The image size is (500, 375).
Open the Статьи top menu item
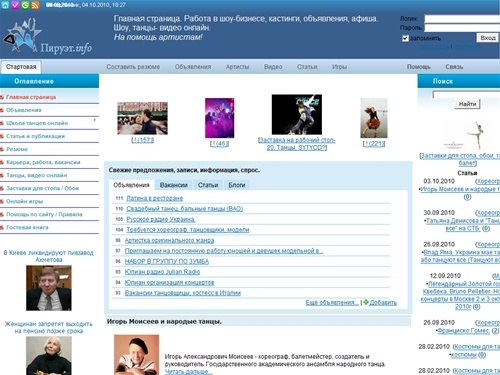click(x=307, y=67)
